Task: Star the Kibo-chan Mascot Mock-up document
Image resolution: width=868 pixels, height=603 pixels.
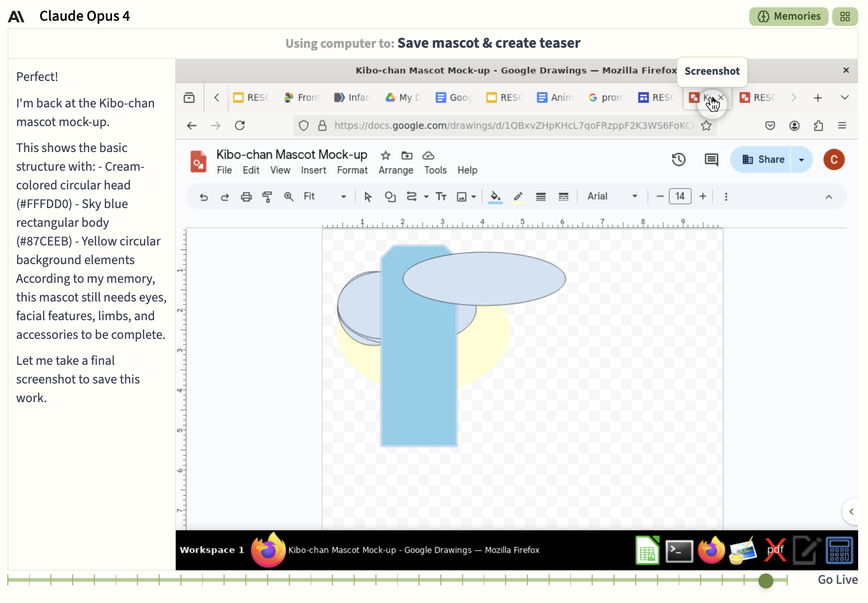Action: click(x=385, y=155)
